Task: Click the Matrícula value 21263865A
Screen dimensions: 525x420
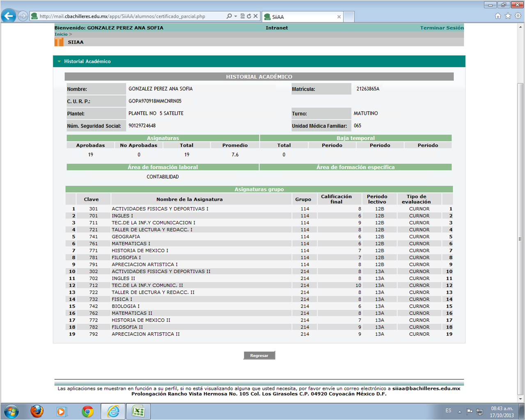Action: tap(368, 89)
